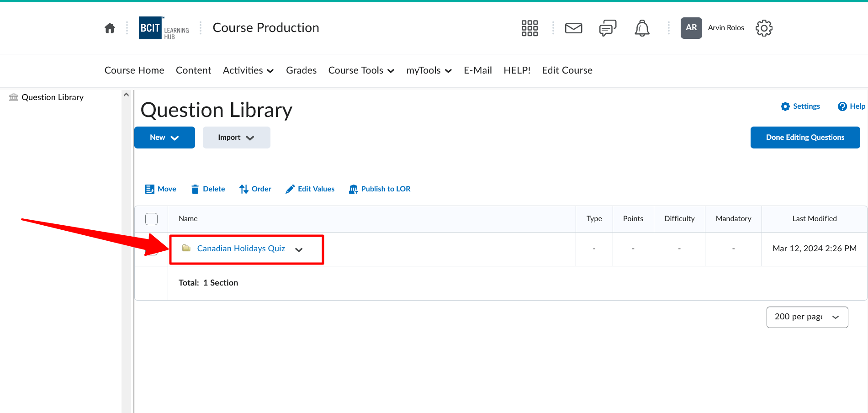Click the home icon in header

point(110,28)
